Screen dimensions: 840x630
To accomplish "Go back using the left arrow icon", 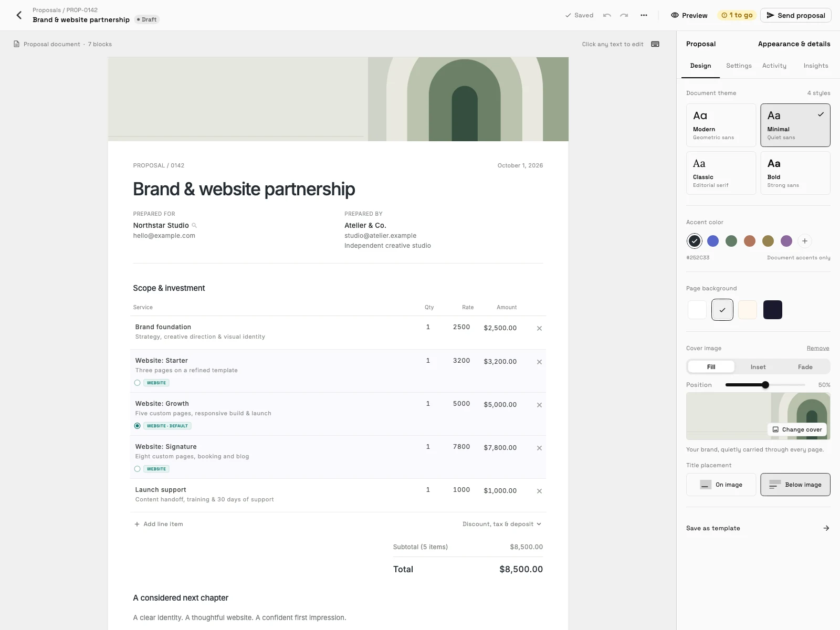I will coord(19,15).
